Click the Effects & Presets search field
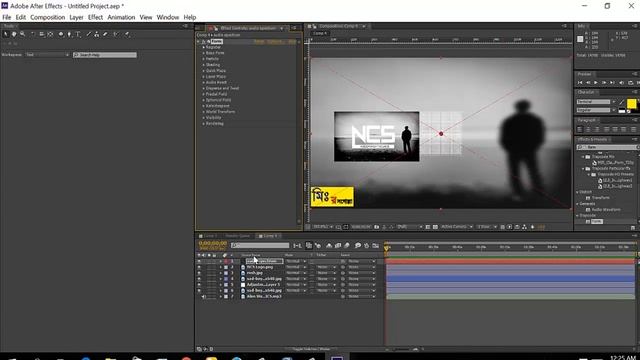Image resolution: width=640 pixels, height=360 pixels. (x=607, y=147)
